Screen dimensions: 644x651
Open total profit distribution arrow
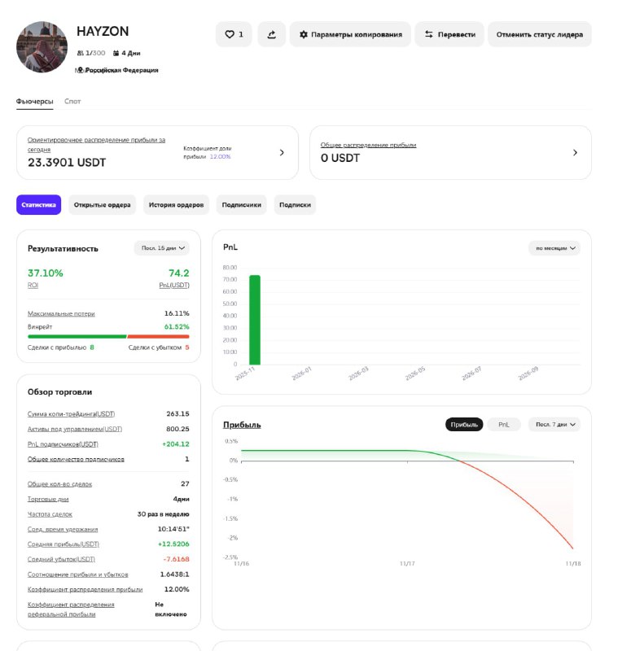(575, 152)
